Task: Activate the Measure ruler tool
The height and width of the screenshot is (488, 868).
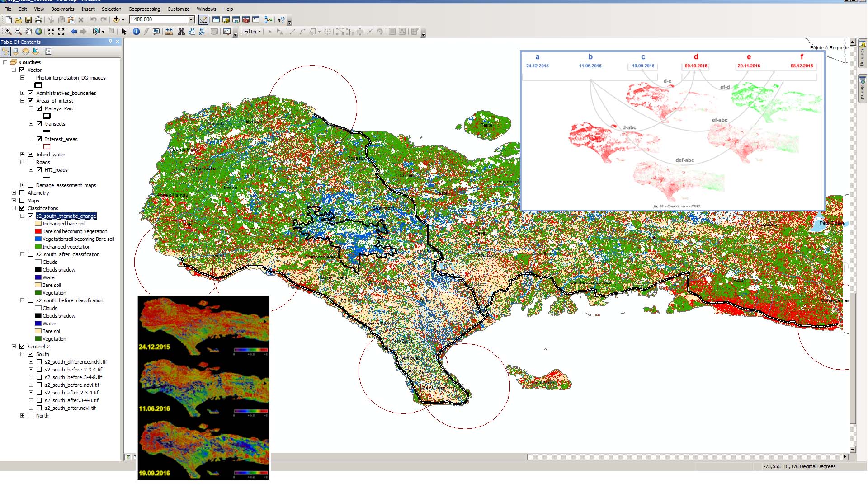Action: pos(169,32)
